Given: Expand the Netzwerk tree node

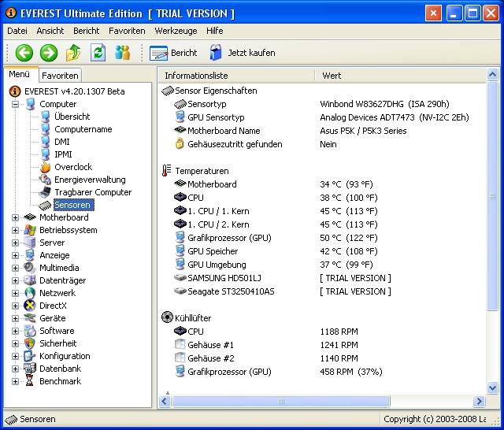Looking at the screenshot, I should tap(15, 293).
